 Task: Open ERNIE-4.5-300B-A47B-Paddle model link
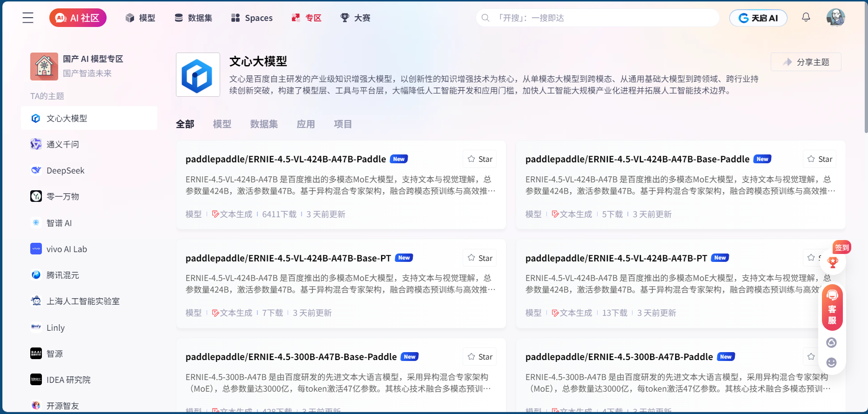tap(619, 357)
